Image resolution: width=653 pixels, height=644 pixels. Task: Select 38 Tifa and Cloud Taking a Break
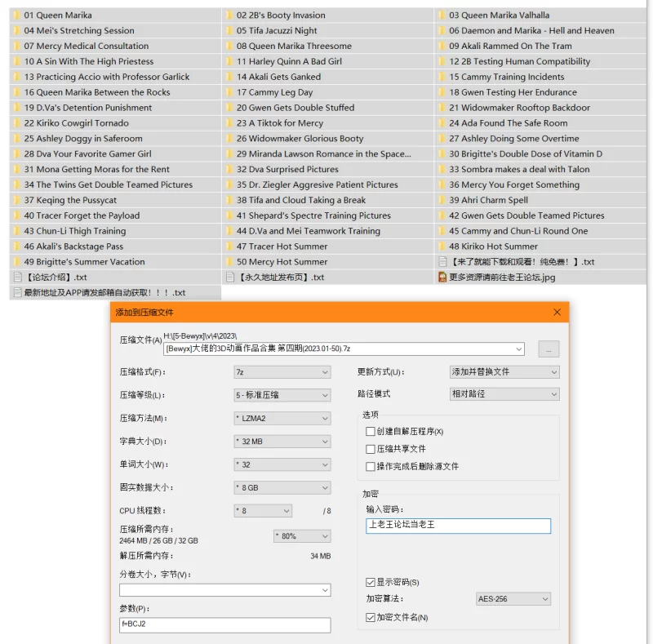pos(301,200)
